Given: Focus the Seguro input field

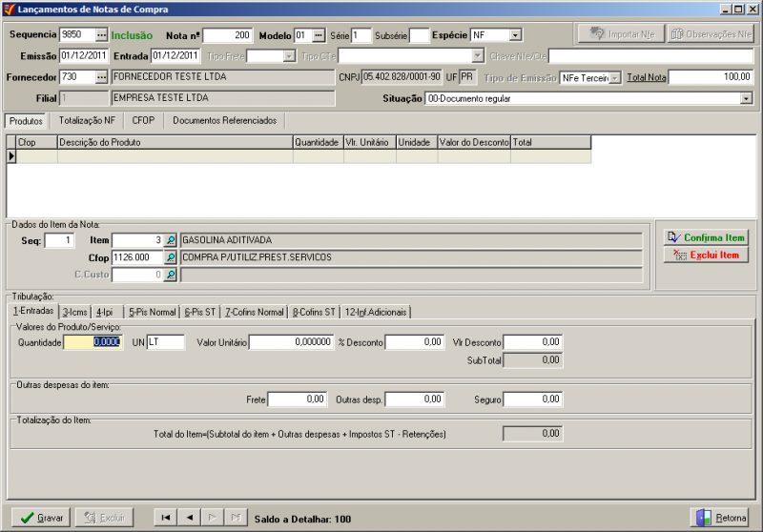Looking at the screenshot, I should pos(533,399).
